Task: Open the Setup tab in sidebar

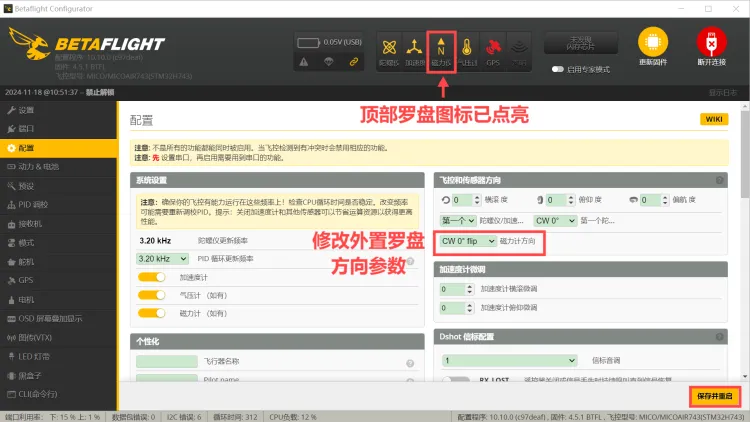Action: coord(58,110)
